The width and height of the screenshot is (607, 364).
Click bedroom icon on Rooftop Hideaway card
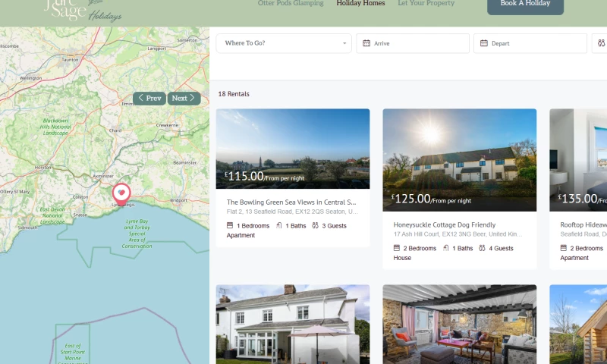click(x=563, y=248)
